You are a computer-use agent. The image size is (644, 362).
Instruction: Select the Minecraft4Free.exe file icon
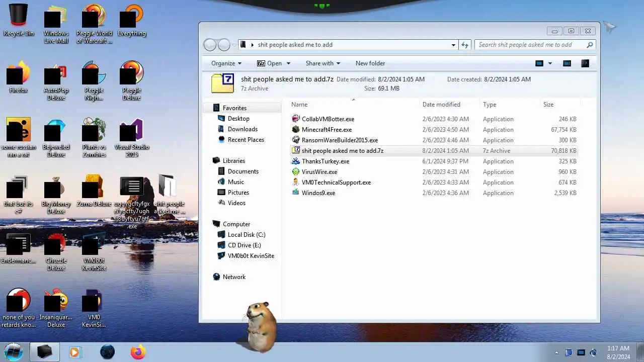click(296, 130)
